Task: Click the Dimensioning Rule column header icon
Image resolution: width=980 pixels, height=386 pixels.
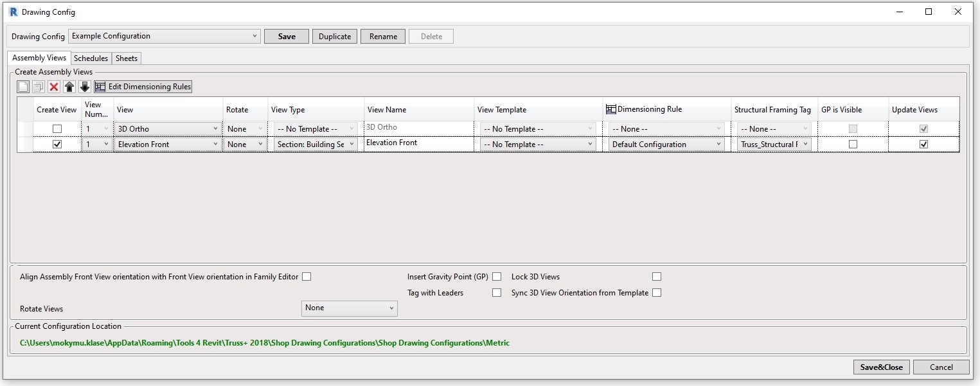Action: (x=610, y=110)
